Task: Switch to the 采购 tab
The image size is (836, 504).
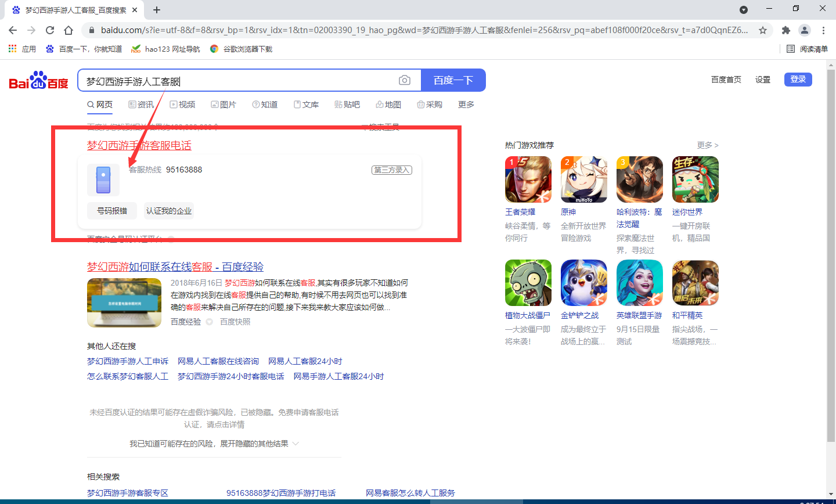Action: pyautogui.click(x=430, y=105)
